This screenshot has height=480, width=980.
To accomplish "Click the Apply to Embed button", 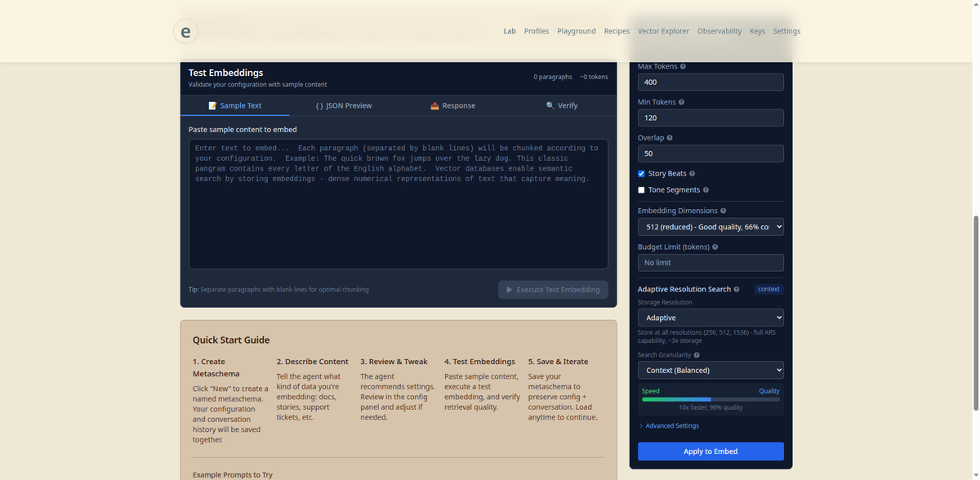I will click(x=710, y=451).
